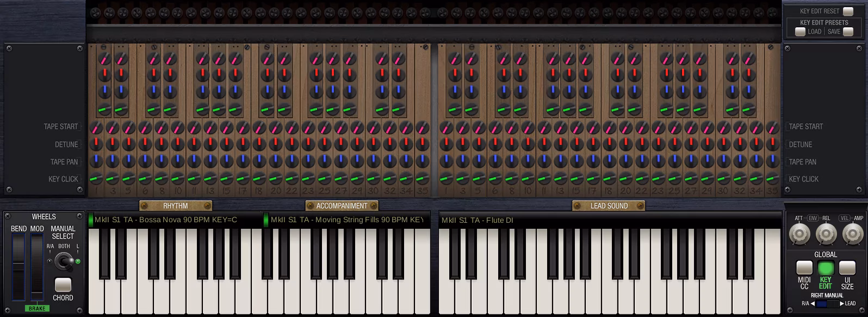Click the ATT envelope attack knob
Image resolution: width=868 pixels, height=317 pixels.
pos(799,235)
